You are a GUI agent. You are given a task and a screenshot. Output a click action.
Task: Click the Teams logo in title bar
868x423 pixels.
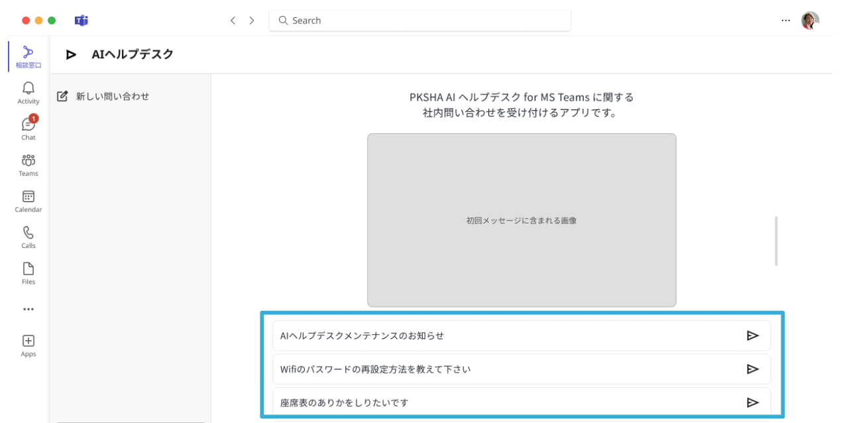81,21
